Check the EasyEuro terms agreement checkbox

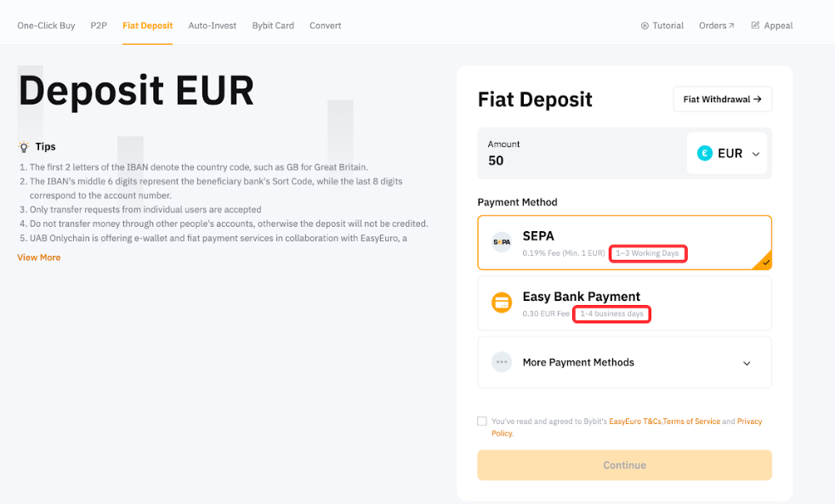(482, 421)
